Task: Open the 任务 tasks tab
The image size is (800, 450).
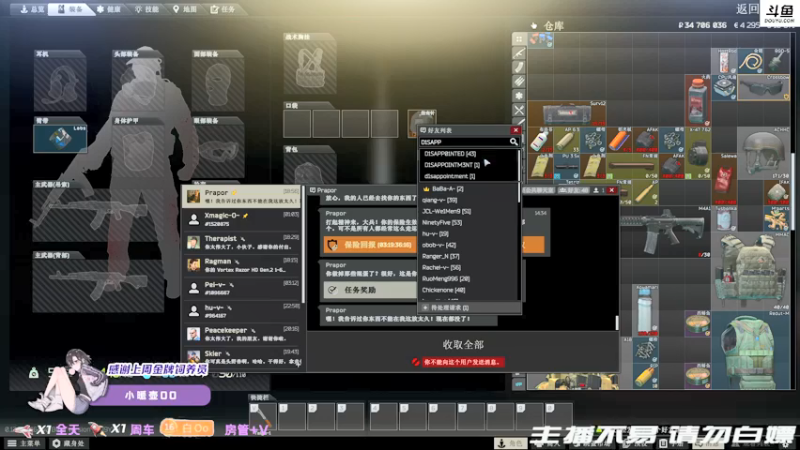Action: coord(223,9)
